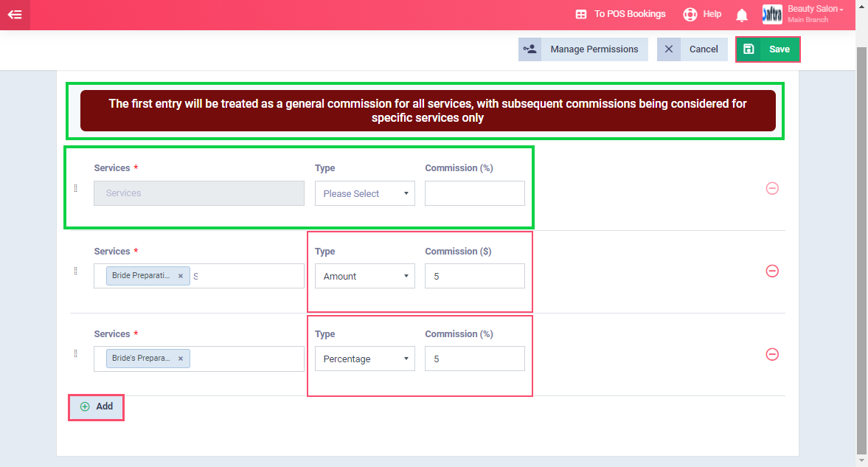Click the POS Bookings grid icon
The height and width of the screenshot is (467, 868).
click(580, 15)
